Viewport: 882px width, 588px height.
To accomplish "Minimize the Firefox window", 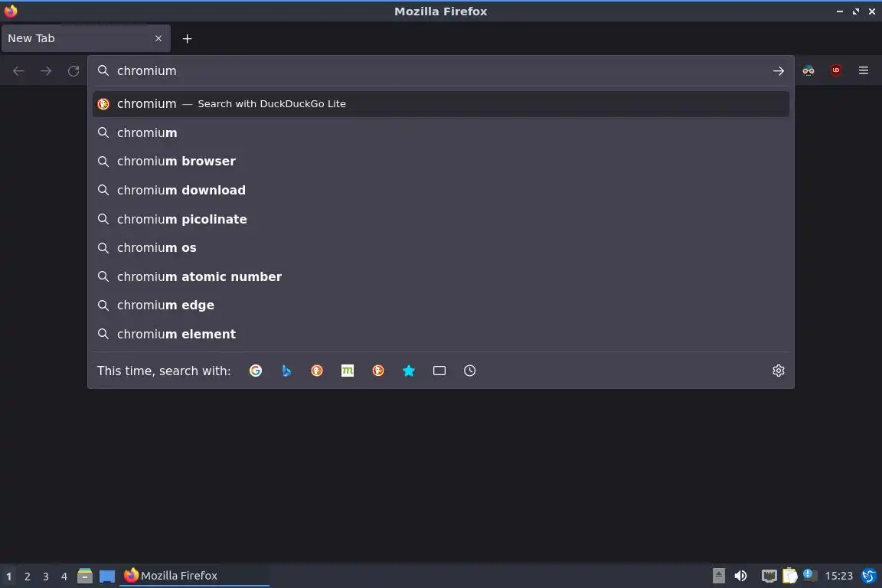I will (840, 11).
